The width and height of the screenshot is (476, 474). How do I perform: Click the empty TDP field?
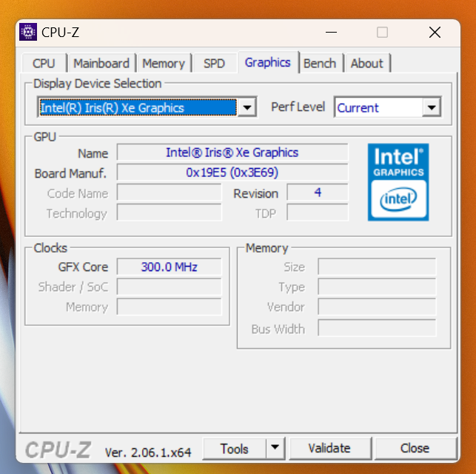point(318,213)
